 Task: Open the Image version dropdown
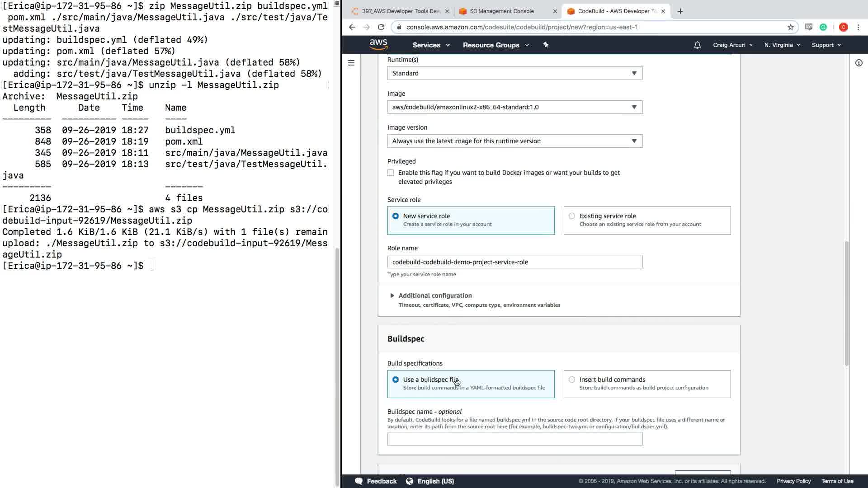click(514, 141)
